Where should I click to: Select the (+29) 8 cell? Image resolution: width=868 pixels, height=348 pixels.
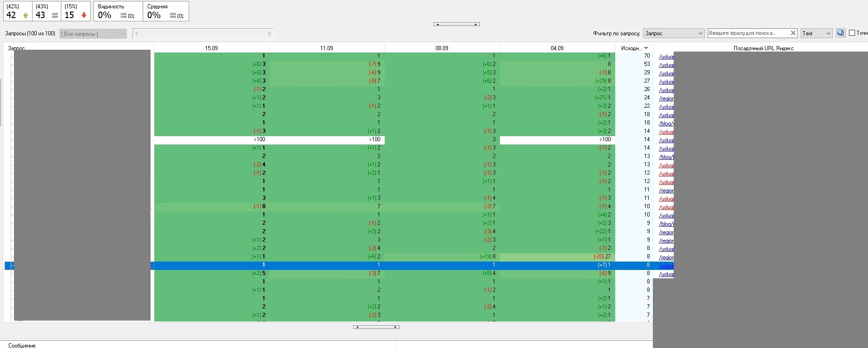tap(557, 81)
